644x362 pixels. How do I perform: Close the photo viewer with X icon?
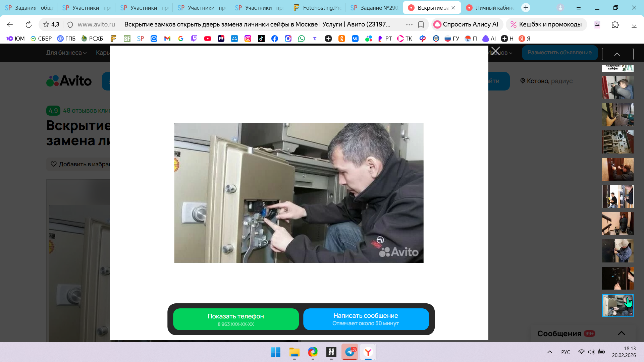495,51
